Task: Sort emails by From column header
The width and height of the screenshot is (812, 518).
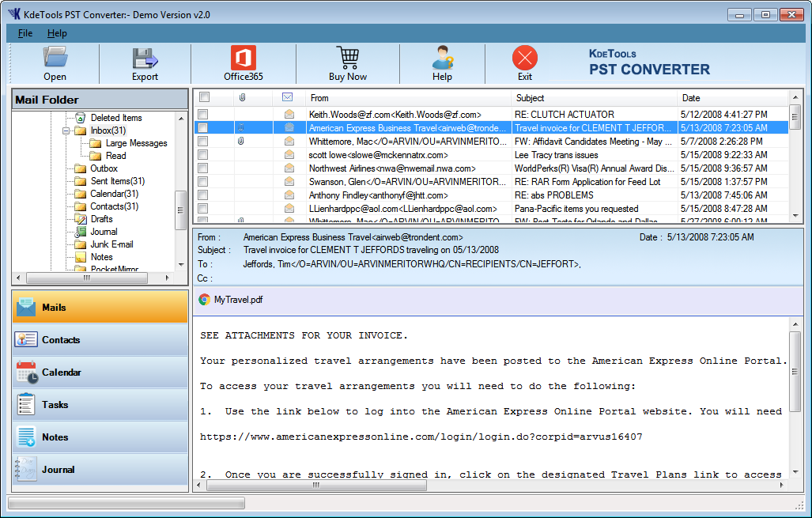Action: coord(407,97)
